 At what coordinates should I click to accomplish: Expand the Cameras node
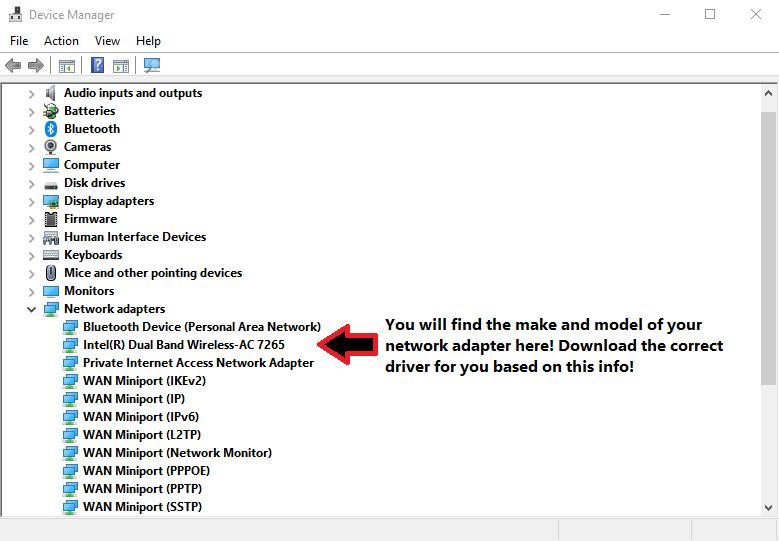31,148
